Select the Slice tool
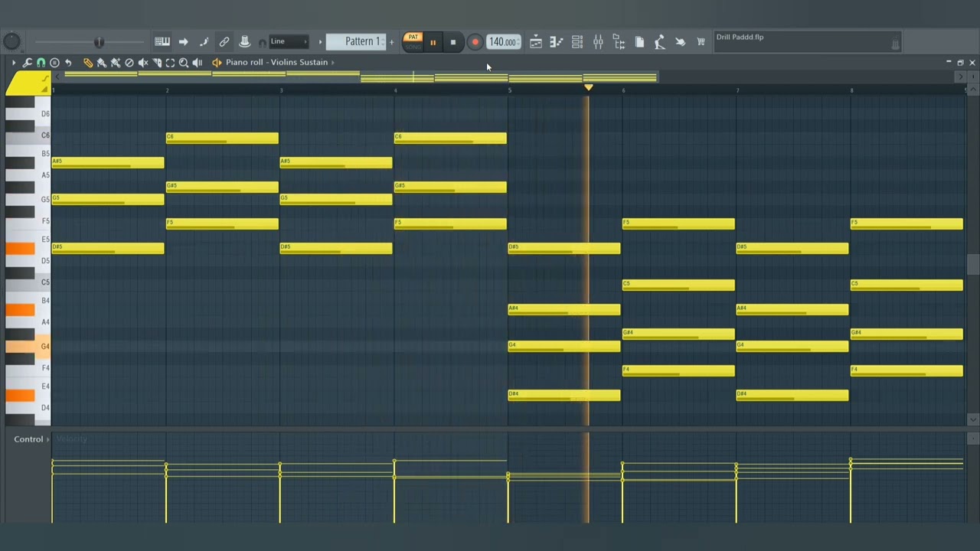Image resolution: width=980 pixels, height=551 pixels. click(157, 63)
